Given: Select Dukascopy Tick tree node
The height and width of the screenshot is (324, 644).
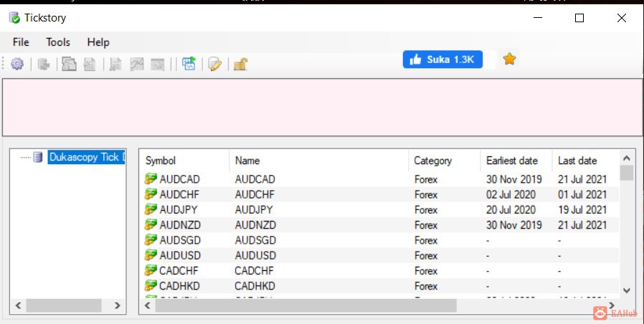Looking at the screenshot, I should pos(86,157).
